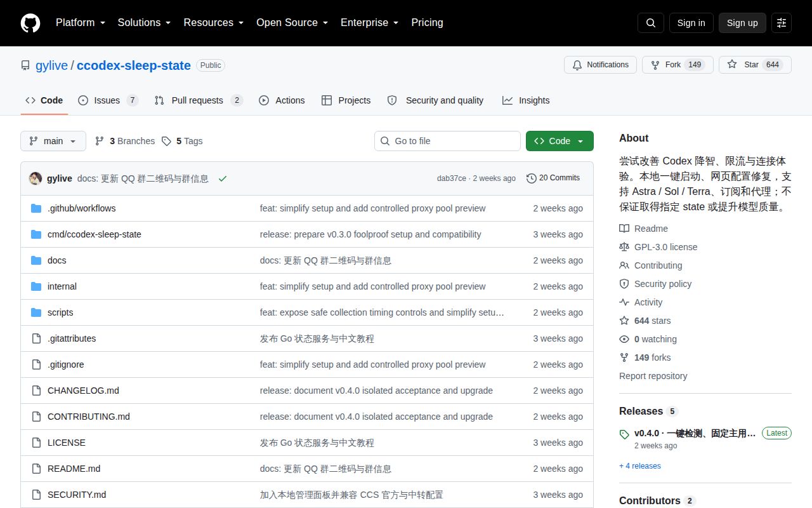Open the .github/workflows folder icon
Image resolution: width=812 pixels, height=508 pixels.
tap(36, 208)
